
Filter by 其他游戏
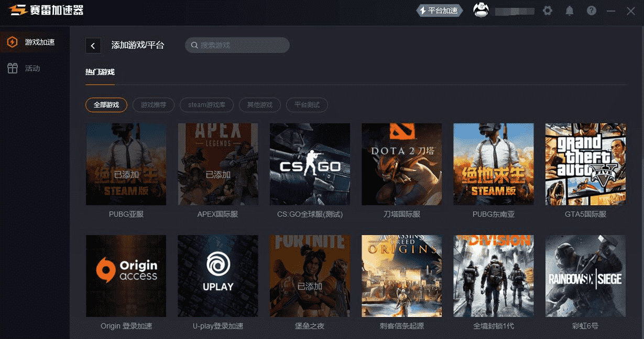260,105
